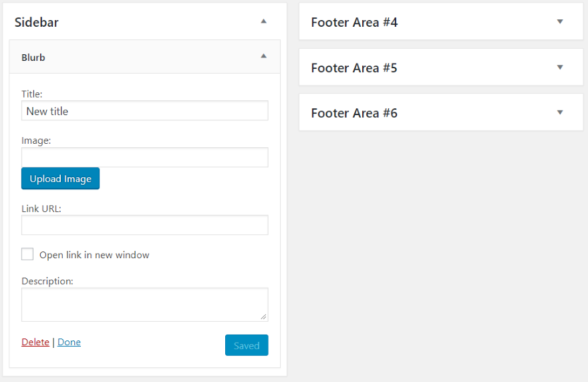Viewport: 588px width, 382px height.
Task: Click the Description textarea resize handle
Action: tap(264, 317)
